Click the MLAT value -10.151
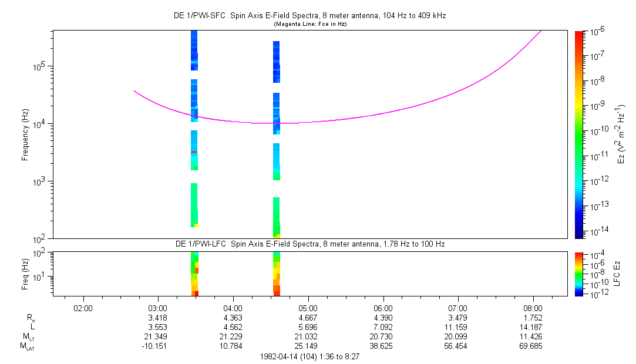 point(154,346)
